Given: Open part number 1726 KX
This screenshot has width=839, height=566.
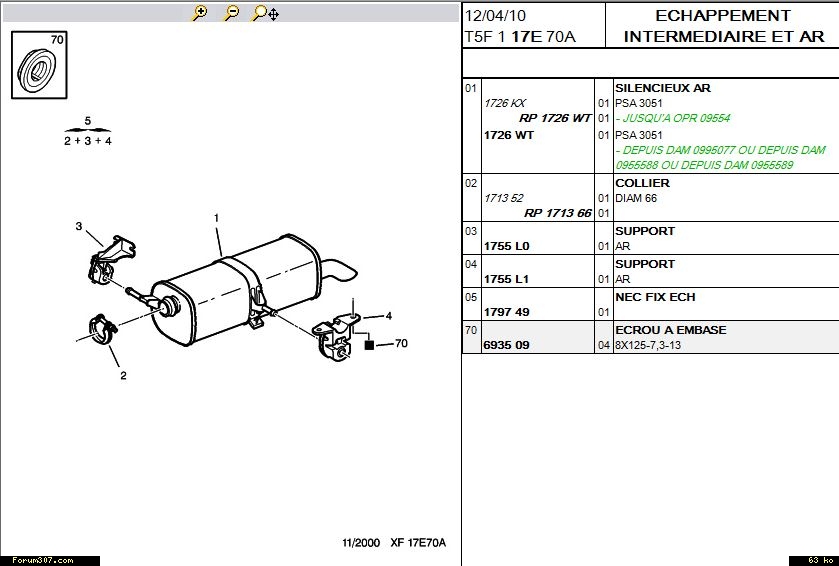Looking at the screenshot, I should (504, 103).
